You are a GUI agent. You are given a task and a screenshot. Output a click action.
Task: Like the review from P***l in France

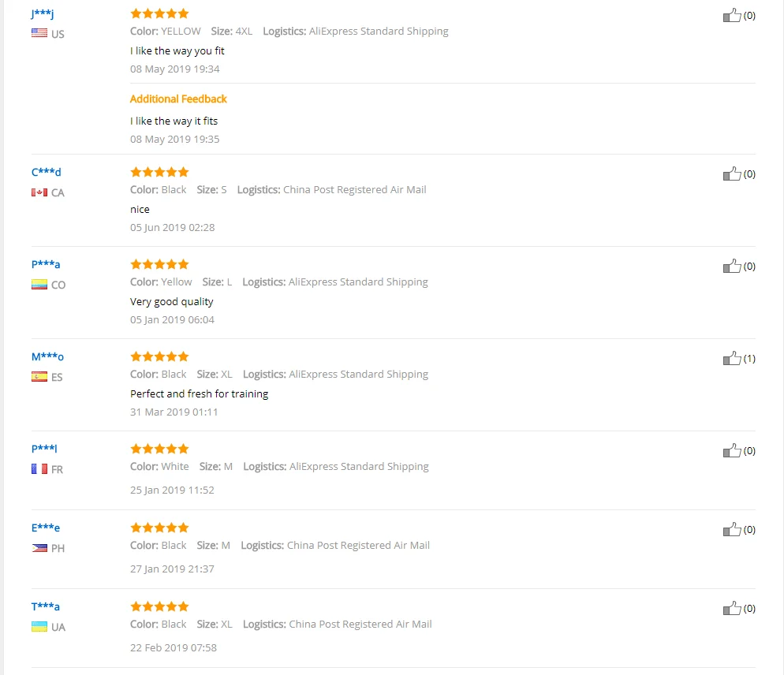pyautogui.click(x=731, y=451)
